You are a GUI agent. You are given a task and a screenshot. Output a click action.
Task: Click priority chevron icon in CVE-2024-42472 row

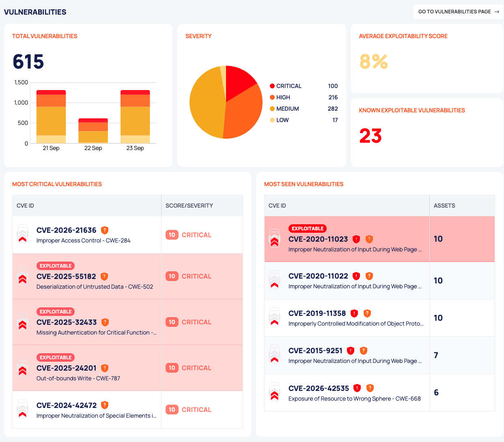23,409
